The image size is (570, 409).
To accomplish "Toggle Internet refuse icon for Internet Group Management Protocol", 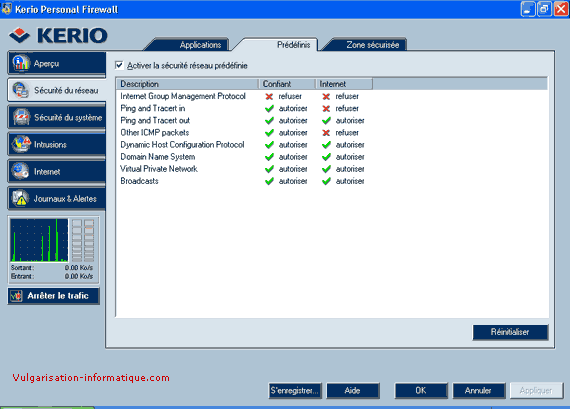I will point(326,96).
